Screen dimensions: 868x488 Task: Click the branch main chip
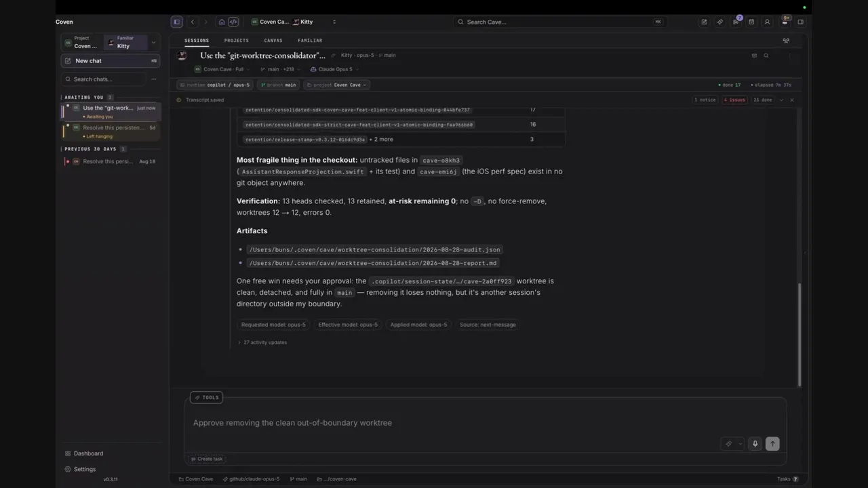(x=278, y=85)
